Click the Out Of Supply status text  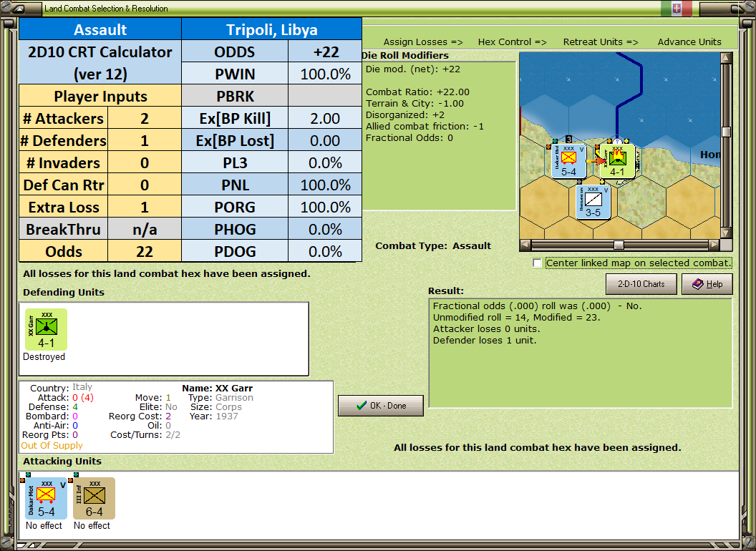pos(52,445)
